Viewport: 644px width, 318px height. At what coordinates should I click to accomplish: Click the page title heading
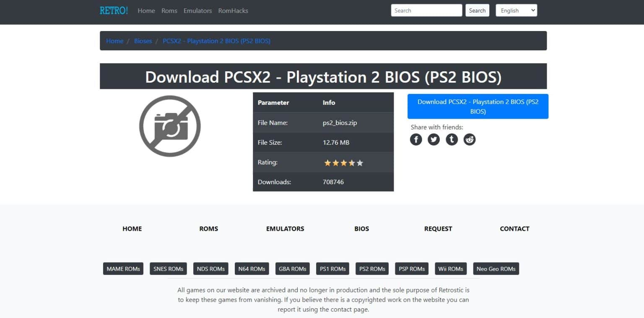click(x=323, y=77)
